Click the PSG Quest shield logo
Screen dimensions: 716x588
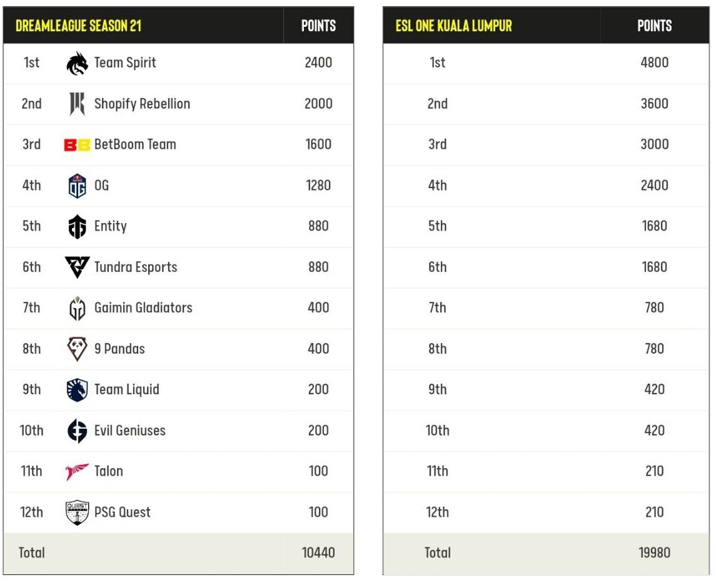click(x=77, y=512)
